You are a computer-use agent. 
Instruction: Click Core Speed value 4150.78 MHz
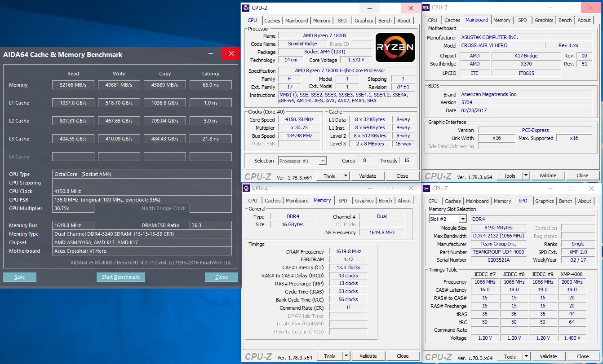[x=299, y=120]
